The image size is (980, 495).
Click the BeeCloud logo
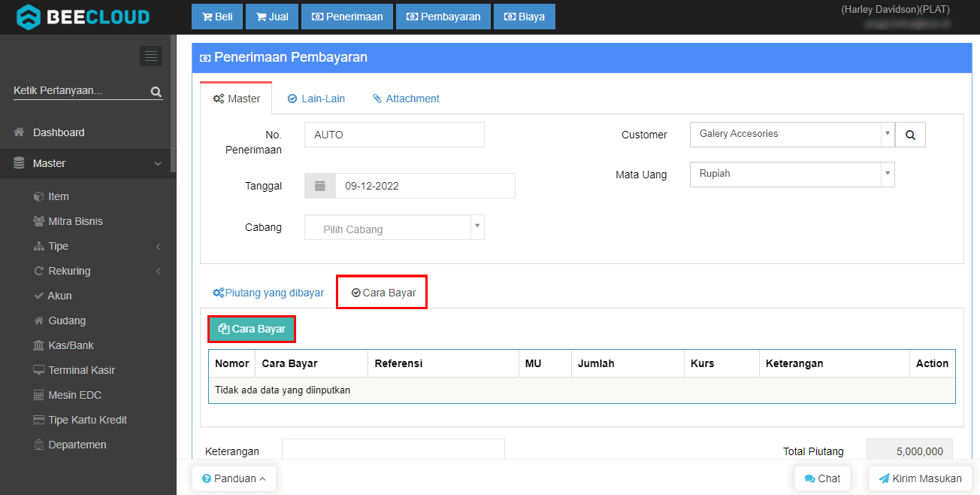pyautogui.click(x=83, y=16)
